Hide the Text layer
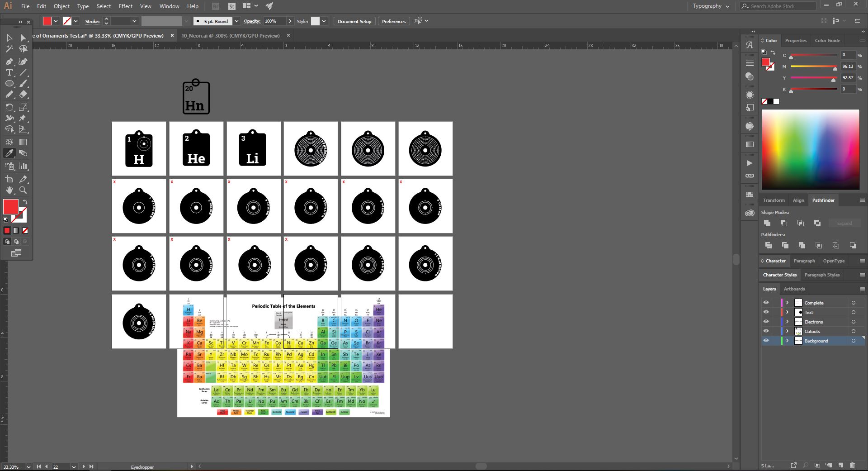This screenshot has height=471, width=868. point(766,312)
